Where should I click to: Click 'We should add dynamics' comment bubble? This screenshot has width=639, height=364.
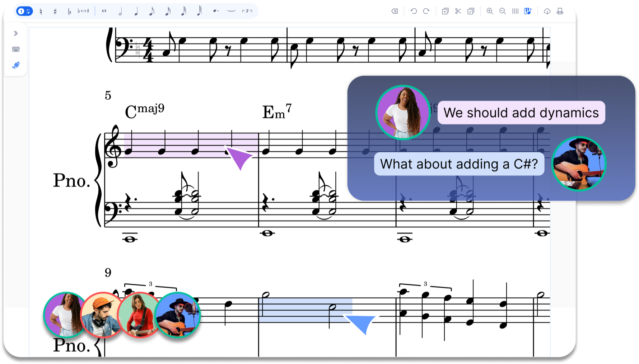pyautogui.click(x=521, y=113)
